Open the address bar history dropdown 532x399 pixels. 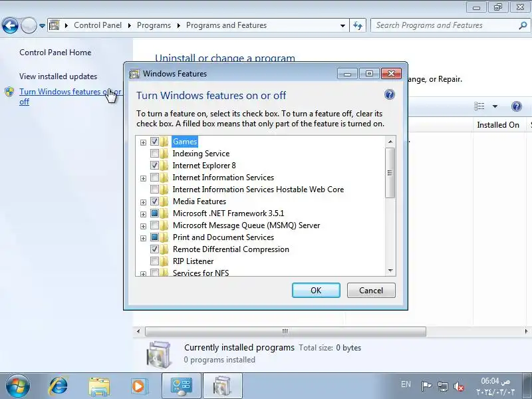tap(342, 25)
